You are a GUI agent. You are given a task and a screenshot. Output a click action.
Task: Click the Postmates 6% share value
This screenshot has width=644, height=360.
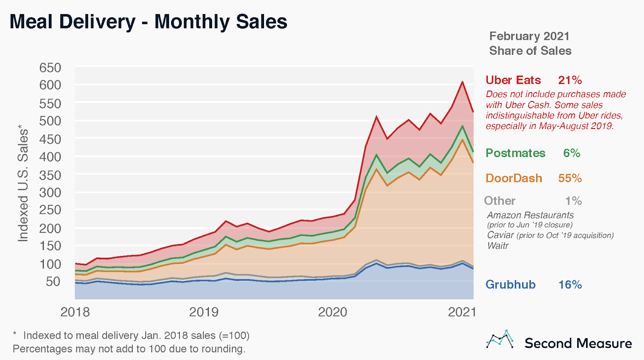point(572,153)
